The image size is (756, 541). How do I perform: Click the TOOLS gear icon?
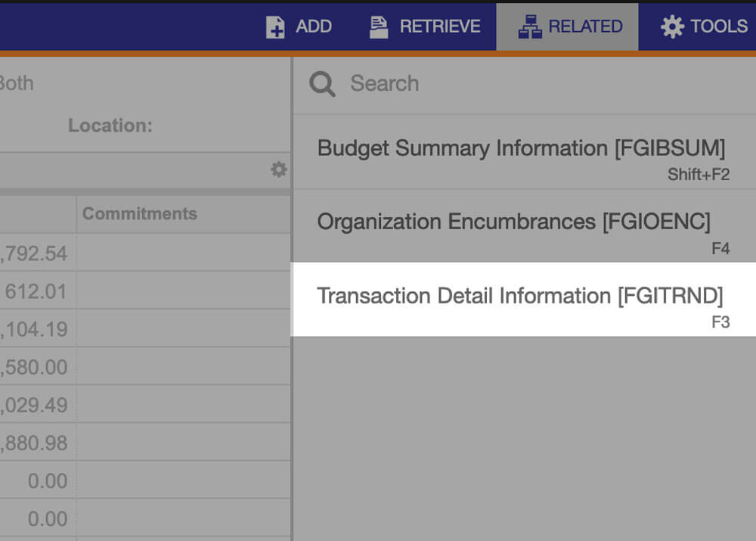(x=672, y=26)
